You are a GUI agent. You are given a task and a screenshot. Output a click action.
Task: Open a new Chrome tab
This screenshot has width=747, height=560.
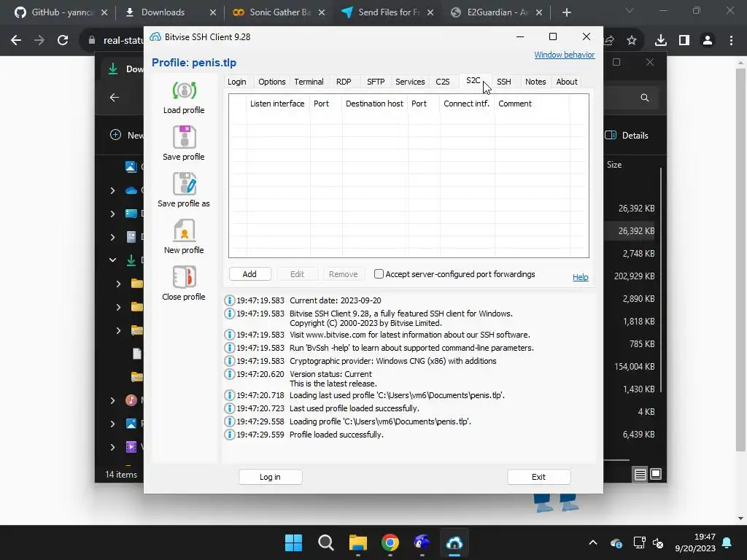coord(566,12)
